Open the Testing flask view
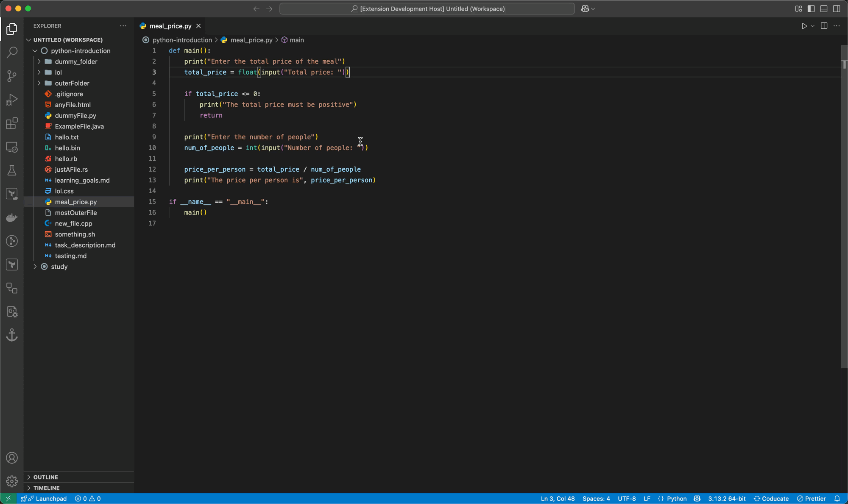This screenshot has width=848, height=504. tap(12, 170)
